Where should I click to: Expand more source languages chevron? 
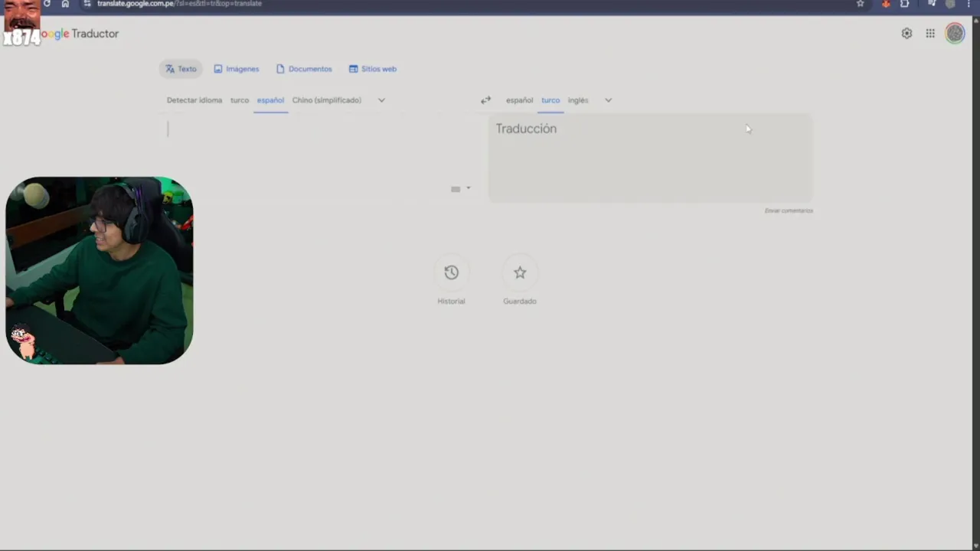[381, 100]
